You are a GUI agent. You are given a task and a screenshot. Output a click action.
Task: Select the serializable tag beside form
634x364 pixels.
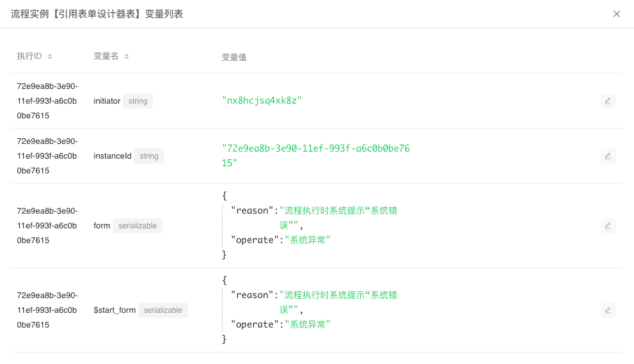138,226
